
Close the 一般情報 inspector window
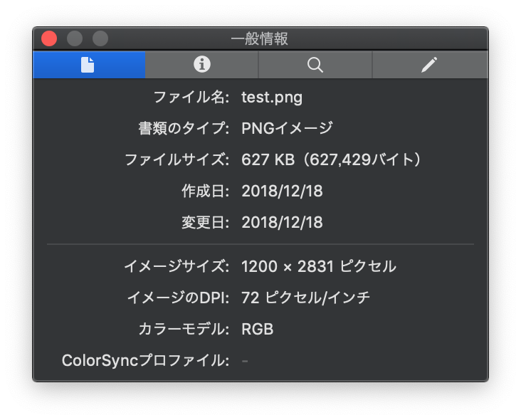[x=49, y=38]
